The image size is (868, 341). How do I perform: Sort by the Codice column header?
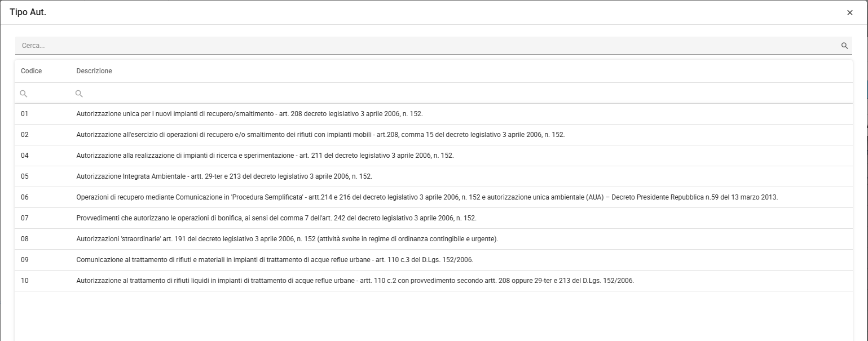pyautogui.click(x=32, y=71)
